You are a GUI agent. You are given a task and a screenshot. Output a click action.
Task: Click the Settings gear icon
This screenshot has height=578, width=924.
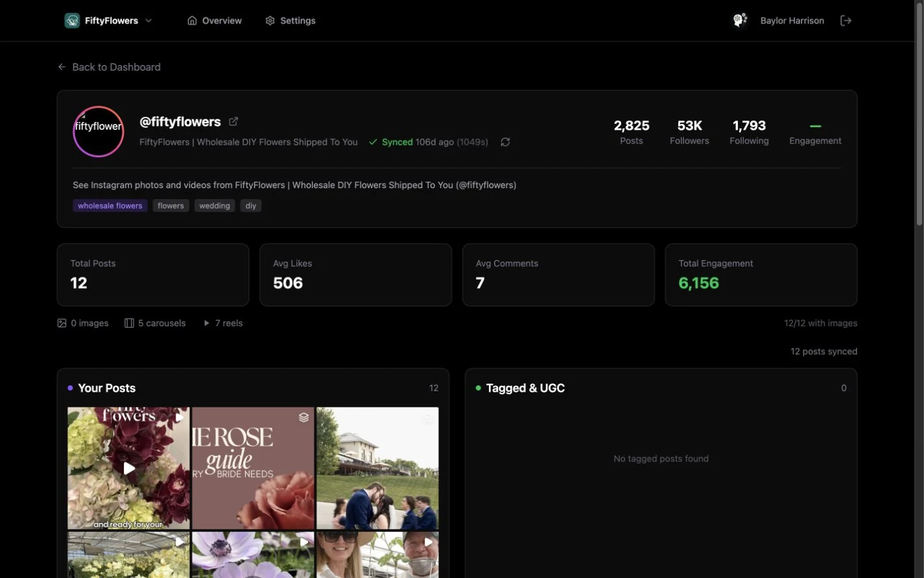click(270, 21)
